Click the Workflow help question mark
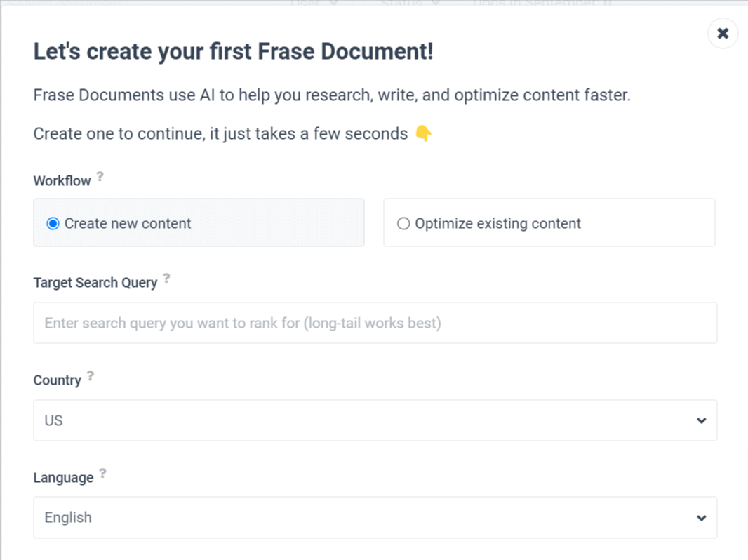 point(100,176)
